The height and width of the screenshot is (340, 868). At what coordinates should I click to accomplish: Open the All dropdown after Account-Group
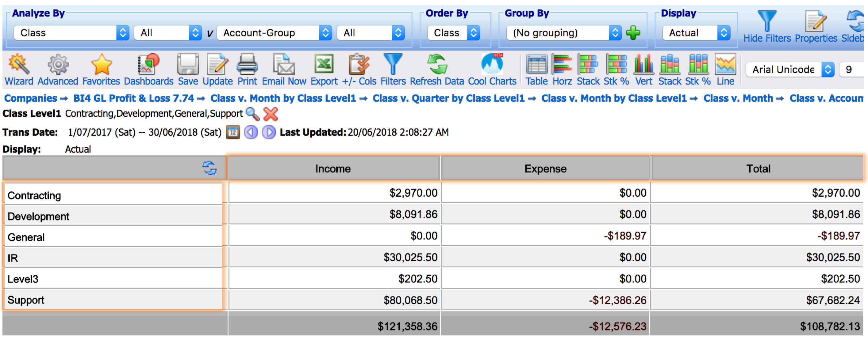coord(371,33)
